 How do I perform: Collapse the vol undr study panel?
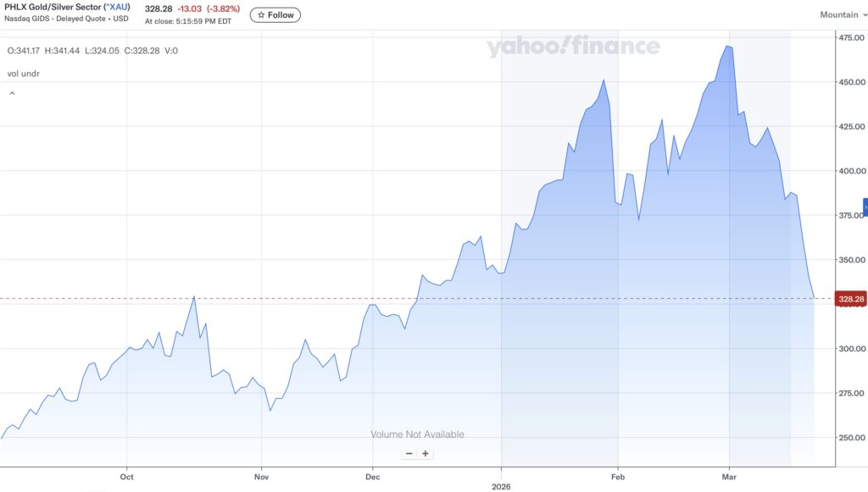tap(12, 93)
